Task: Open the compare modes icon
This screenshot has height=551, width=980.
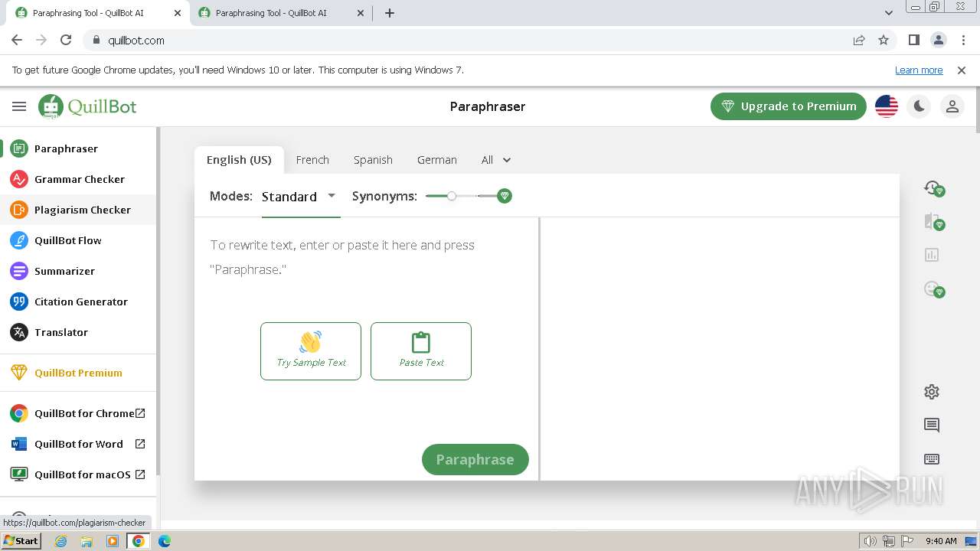Action: coord(933,221)
